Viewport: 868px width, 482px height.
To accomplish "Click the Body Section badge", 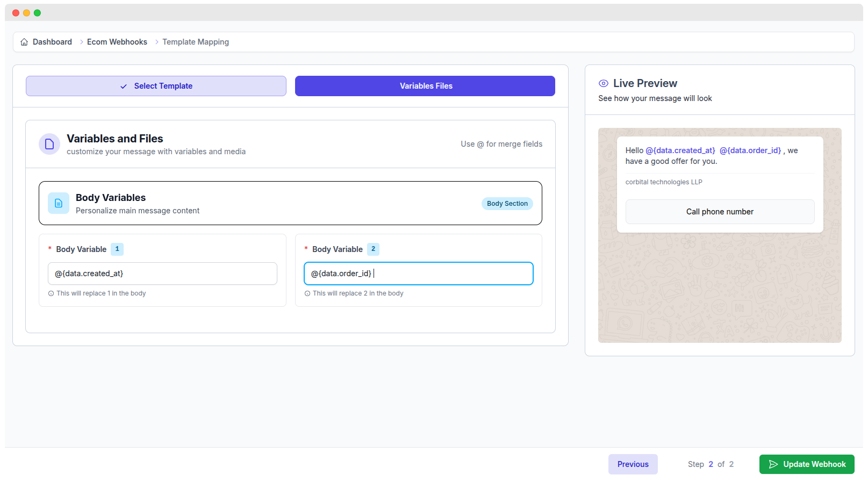I will pyautogui.click(x=507, y=204).
